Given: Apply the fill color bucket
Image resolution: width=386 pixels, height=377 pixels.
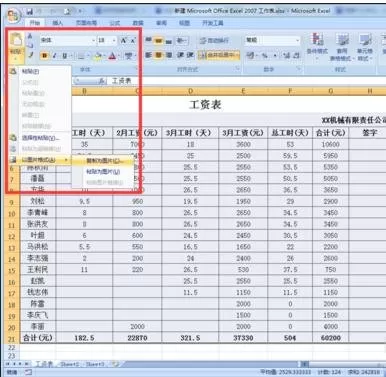Looking at the screenshot, I should (x=97, y=56).
